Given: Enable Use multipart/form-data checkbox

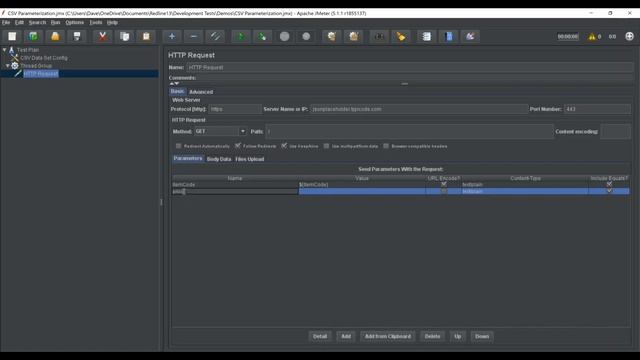Looking at the screenshot, I should pos(326,146).
